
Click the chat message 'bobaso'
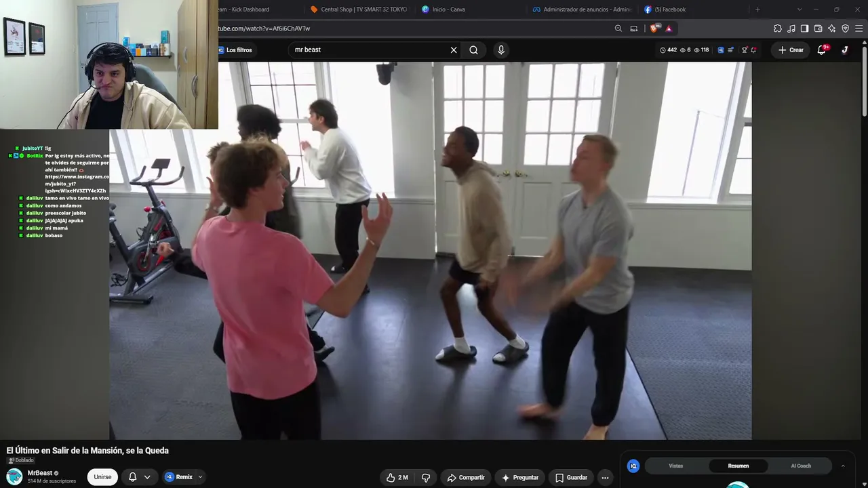[54, 235]
